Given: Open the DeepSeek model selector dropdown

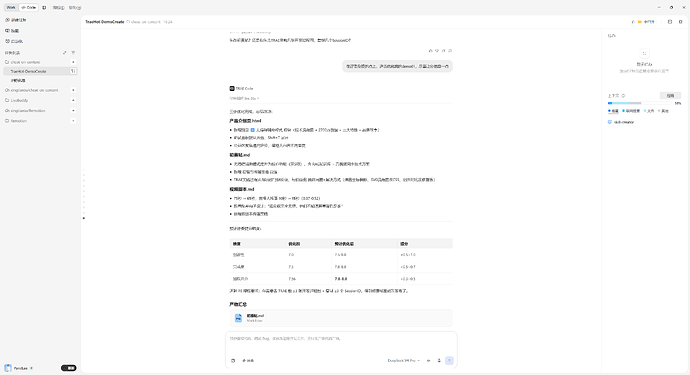Looking at the screenshot, I should pos(404,360).
